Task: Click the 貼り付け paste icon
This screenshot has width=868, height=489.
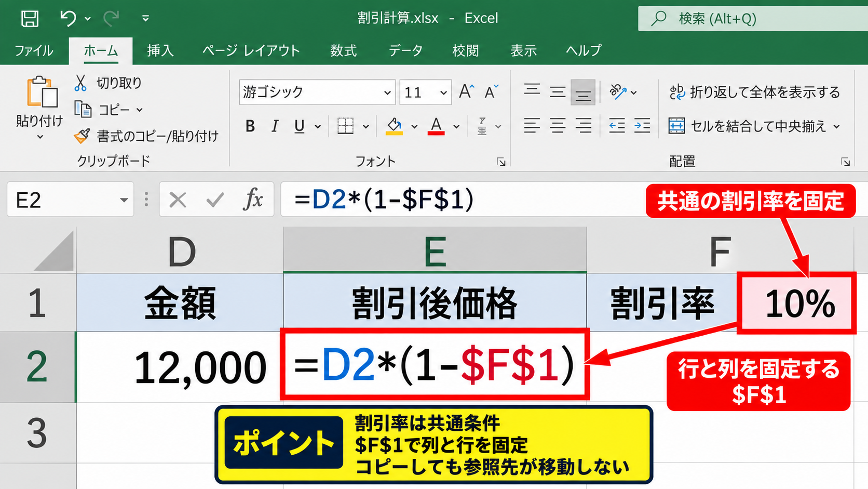Action: click(42, 92)
